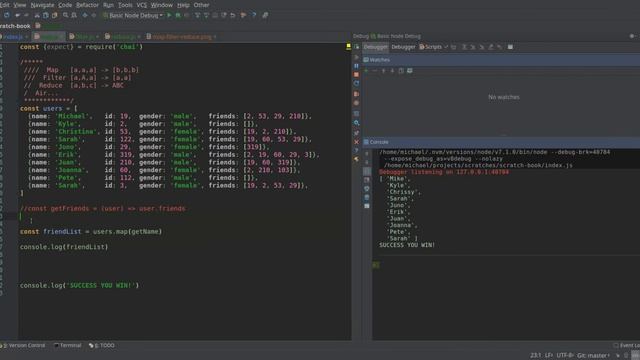Switch to index.js editor tab

coord(13,37)
